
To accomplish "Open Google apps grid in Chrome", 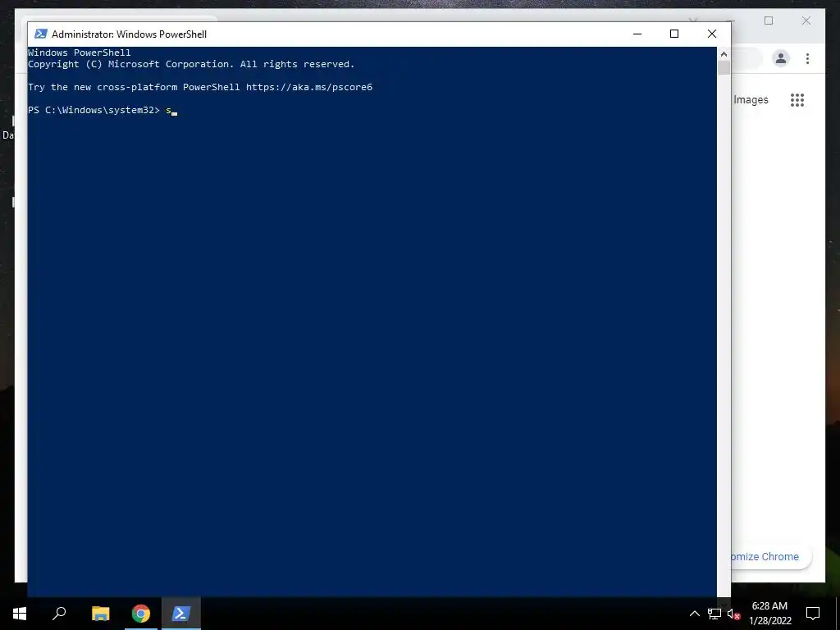I will pos(797,99).
